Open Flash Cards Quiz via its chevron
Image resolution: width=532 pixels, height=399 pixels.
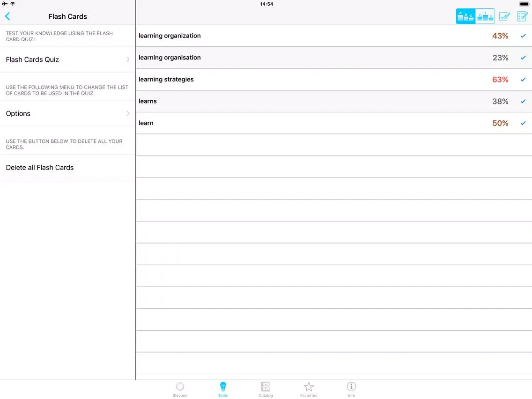pos(128,59)
